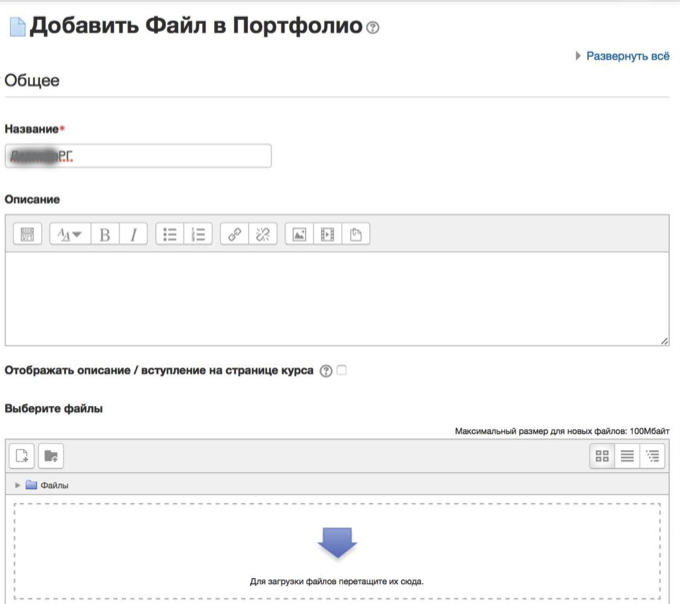This screenshot has width=680, height=604.
Task: Switch file manager to detailed list view
Action: tap(628, 456)
